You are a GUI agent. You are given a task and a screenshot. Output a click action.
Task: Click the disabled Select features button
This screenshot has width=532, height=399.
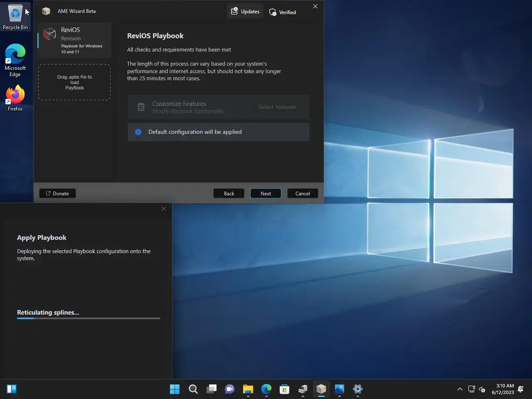[x=277, y=107]
